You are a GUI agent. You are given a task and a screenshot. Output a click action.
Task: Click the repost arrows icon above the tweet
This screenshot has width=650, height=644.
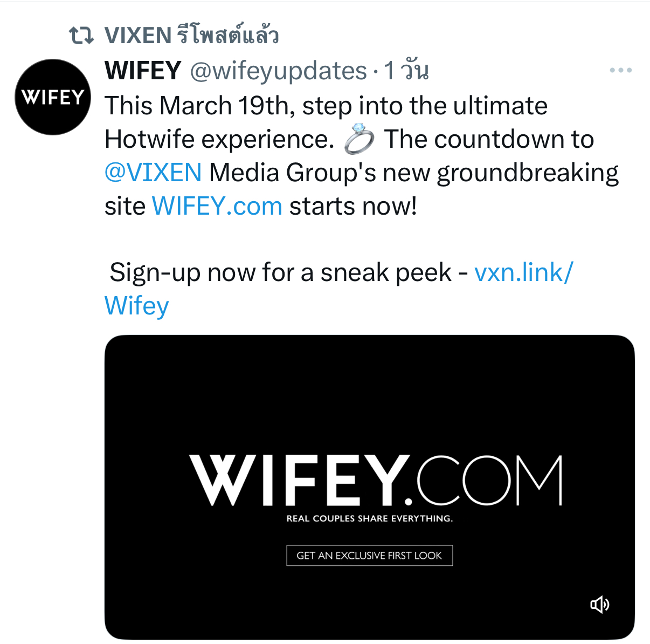pyautogui.click(x=81, y=36)
